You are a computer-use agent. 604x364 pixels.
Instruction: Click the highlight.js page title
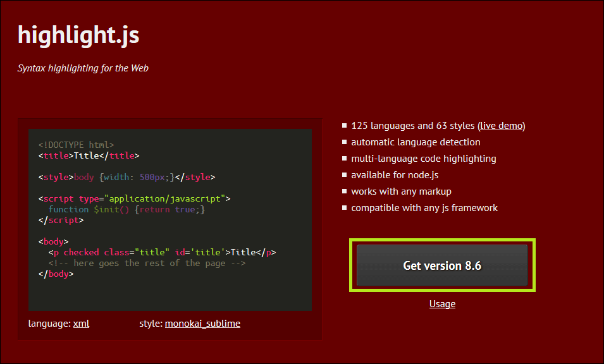(x=78, y=35)
